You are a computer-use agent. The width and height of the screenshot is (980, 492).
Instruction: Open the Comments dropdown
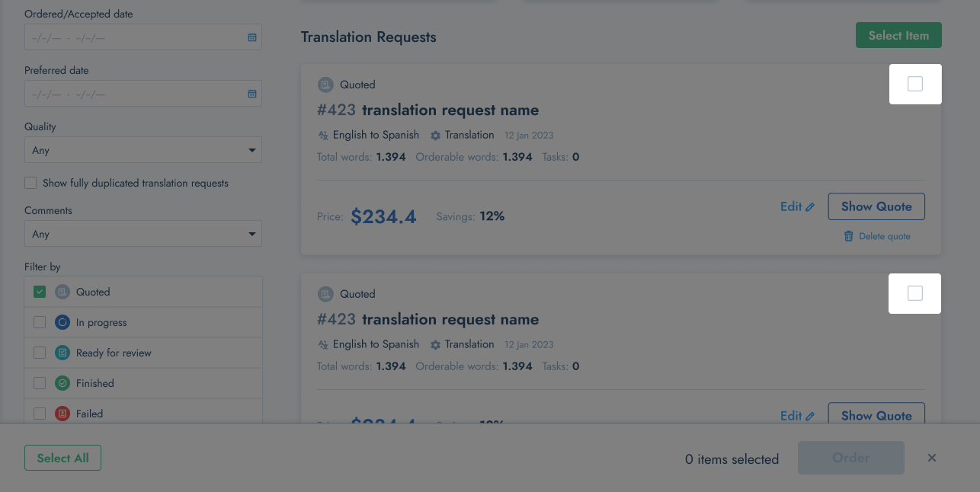tap(143, 234)
